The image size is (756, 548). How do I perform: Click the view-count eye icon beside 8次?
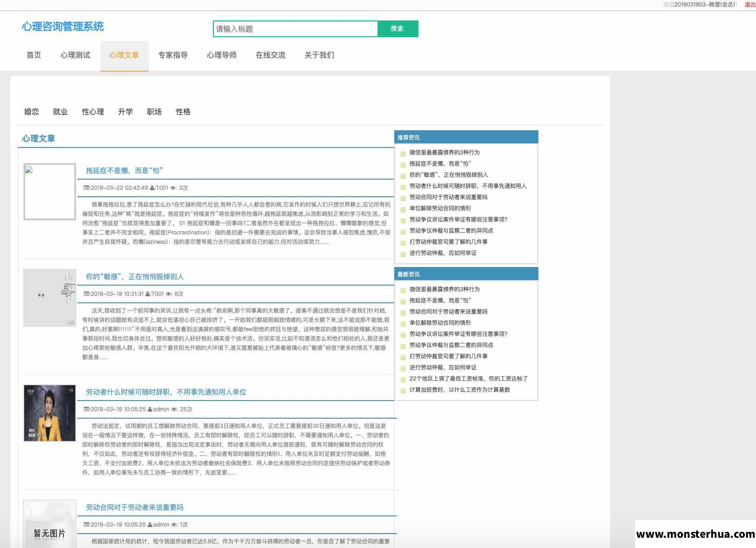(x=169, y=294)
